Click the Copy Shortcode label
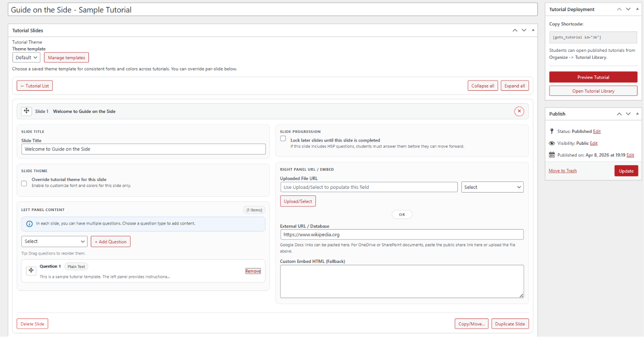Viewport: 644px width, 337px height. 566,24
